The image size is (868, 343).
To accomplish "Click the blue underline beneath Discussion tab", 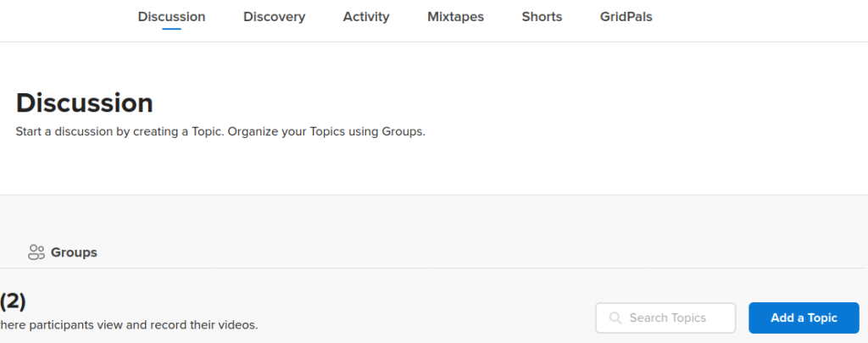I will 171,29.
